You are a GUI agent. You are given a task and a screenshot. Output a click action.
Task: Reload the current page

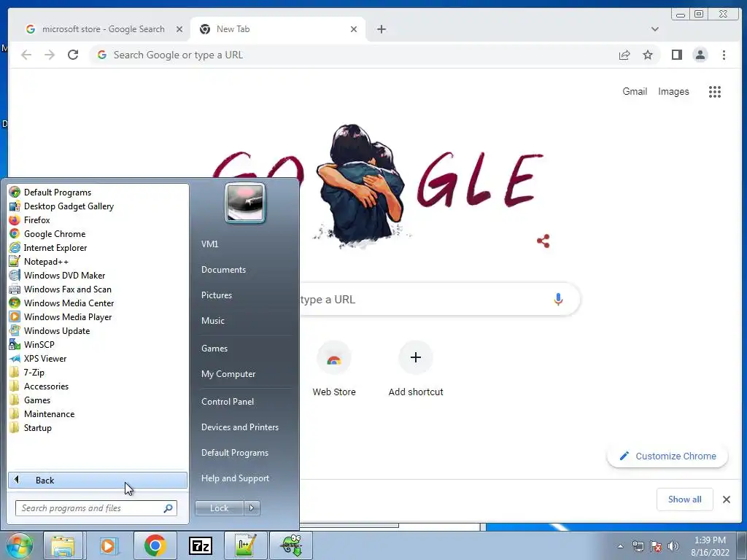pos(73,55)
